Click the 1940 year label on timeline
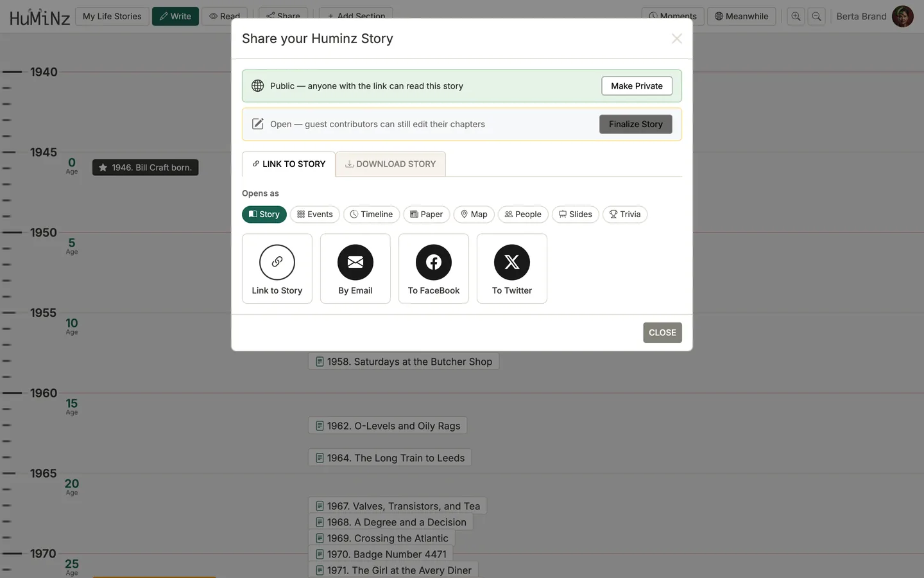This screenshot has width=924, height=578. point(44,72)
